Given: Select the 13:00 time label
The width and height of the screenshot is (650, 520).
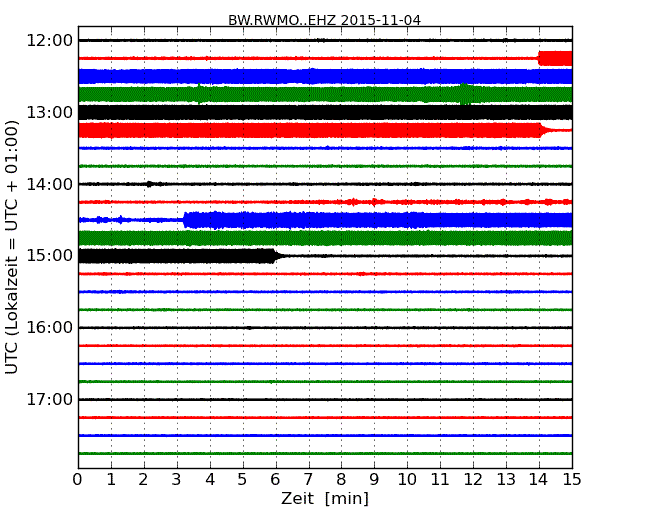Looking at the screenshot, I should tap(50, 112).
